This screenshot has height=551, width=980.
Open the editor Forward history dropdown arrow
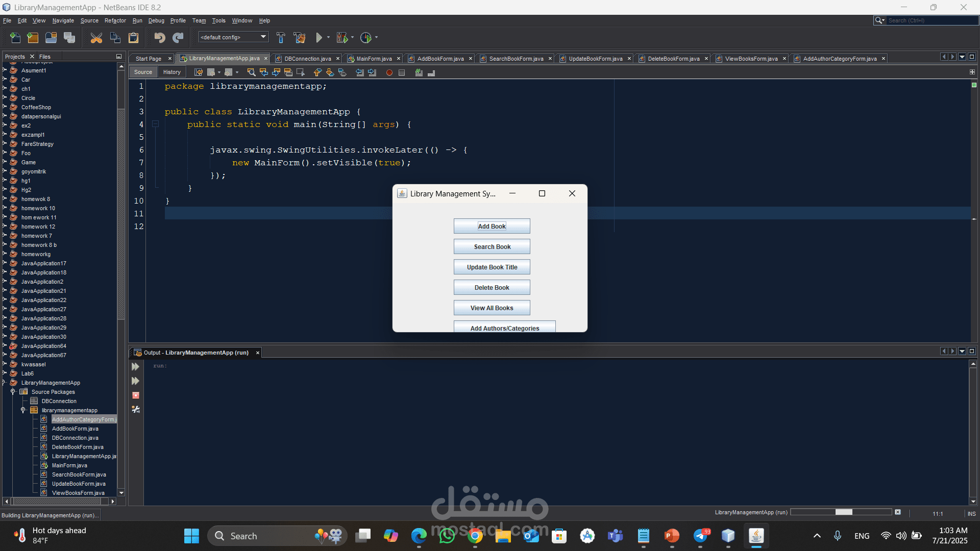click(x=237, y=72)
